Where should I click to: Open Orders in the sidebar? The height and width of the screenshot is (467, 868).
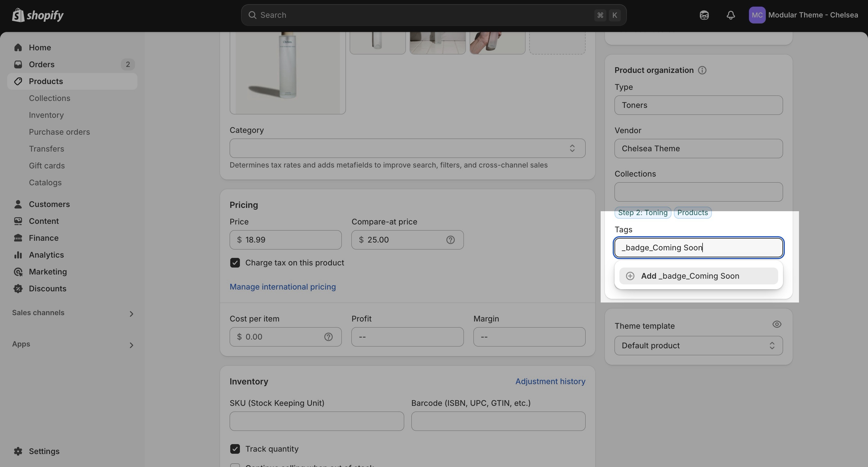[x=42, y=64]
